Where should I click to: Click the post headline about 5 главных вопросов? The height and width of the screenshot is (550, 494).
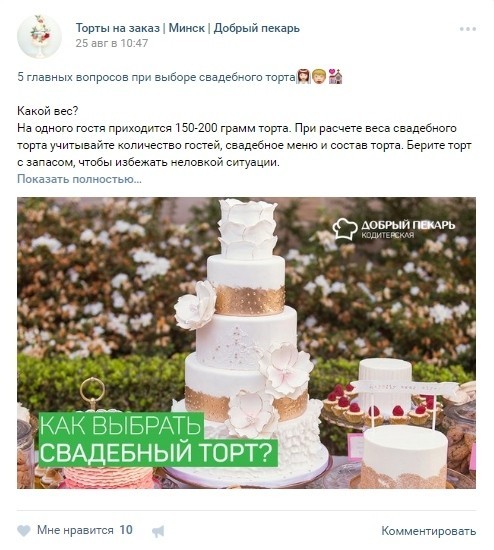pyautogui.click(x=157, y=77)
